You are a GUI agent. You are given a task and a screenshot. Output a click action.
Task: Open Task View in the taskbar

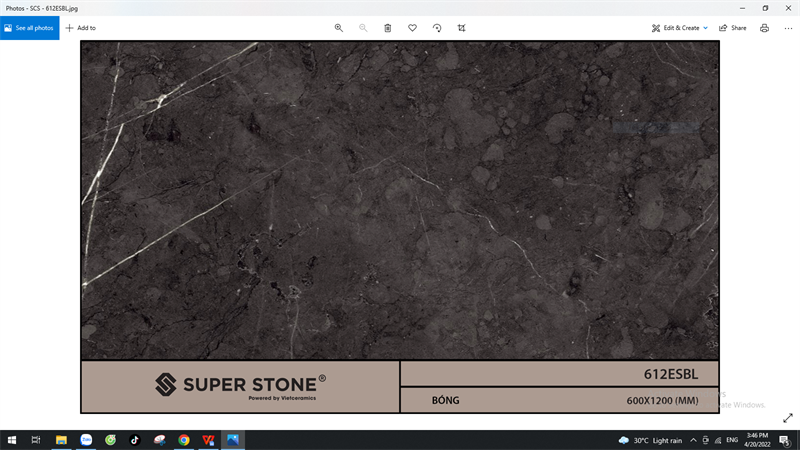[x=36, y=440]
